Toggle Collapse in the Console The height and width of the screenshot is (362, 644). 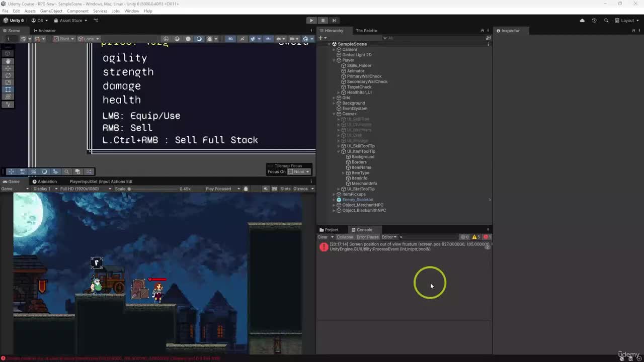[x=345, y=237]
